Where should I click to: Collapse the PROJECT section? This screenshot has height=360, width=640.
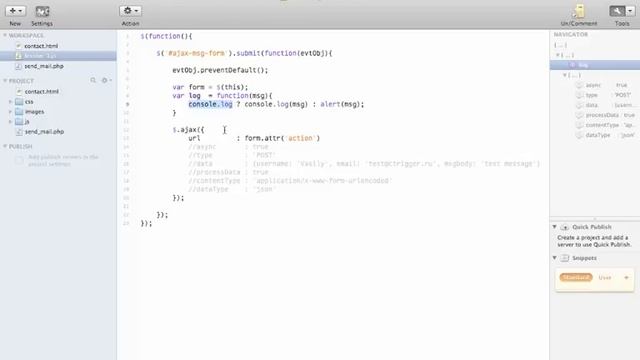(5, 81)
